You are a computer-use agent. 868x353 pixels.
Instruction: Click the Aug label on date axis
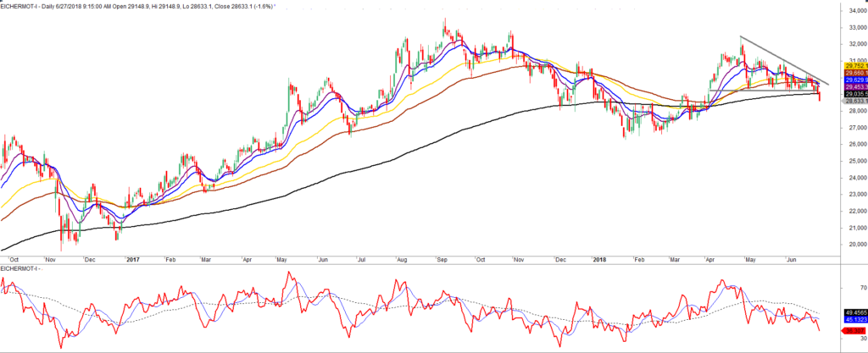click(x=403, y=258)
